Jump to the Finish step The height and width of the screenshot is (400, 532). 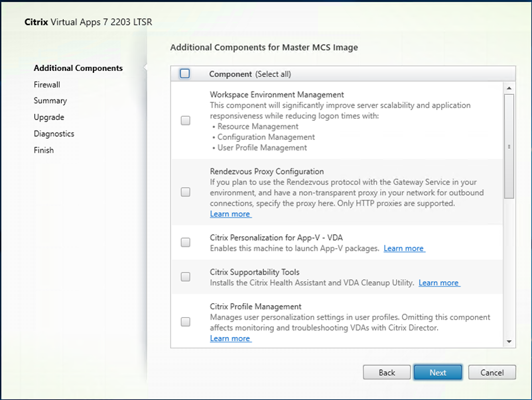pyautogui.click(x=44, y=150)
